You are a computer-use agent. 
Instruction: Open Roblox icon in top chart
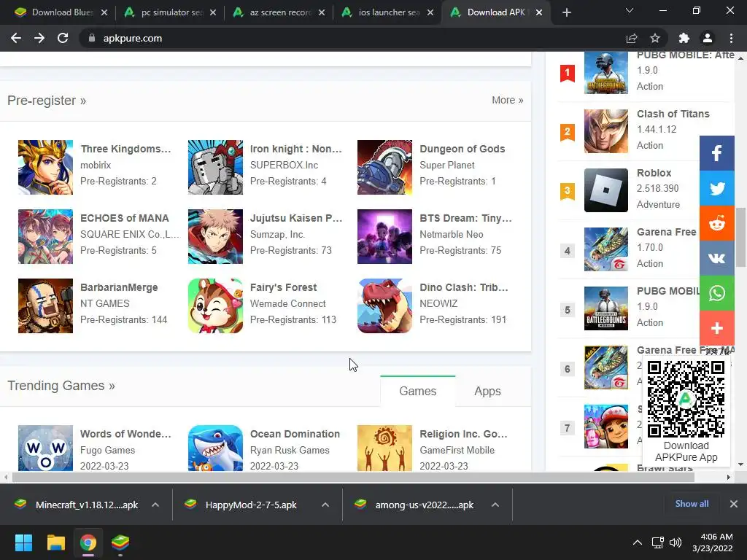606,190
